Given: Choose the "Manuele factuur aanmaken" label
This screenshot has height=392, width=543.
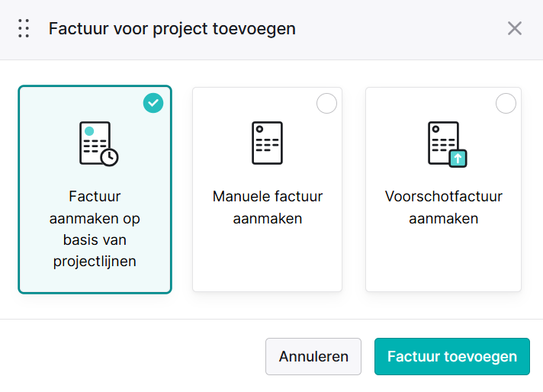Looking at the screenshot, I should coord(268,207).
